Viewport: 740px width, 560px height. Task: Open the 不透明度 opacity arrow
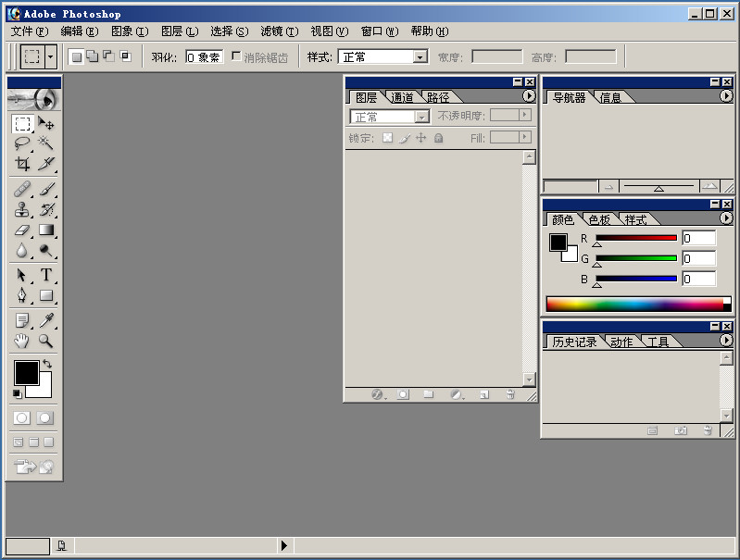coord(524,115)
